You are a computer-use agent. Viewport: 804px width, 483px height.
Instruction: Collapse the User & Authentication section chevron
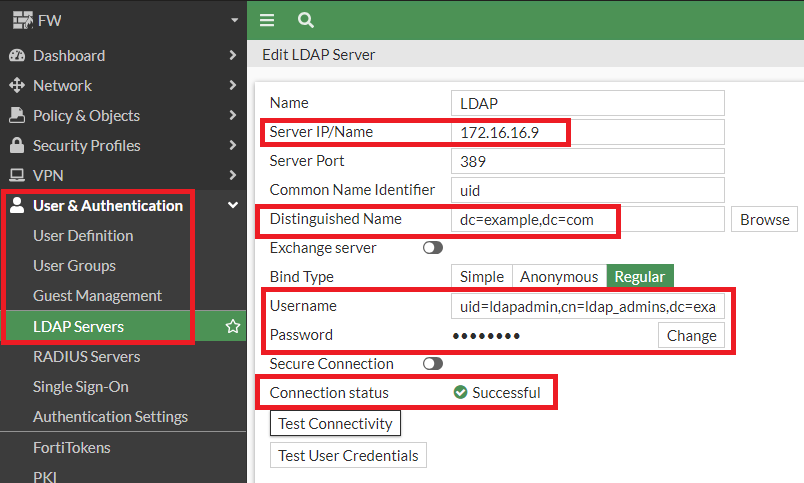(x=233, y=205)
